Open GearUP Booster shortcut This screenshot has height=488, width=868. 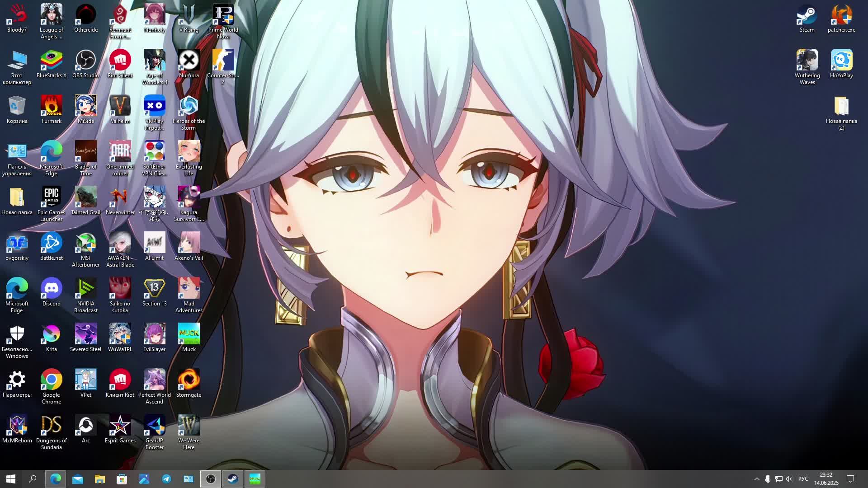tap(155, 432)
